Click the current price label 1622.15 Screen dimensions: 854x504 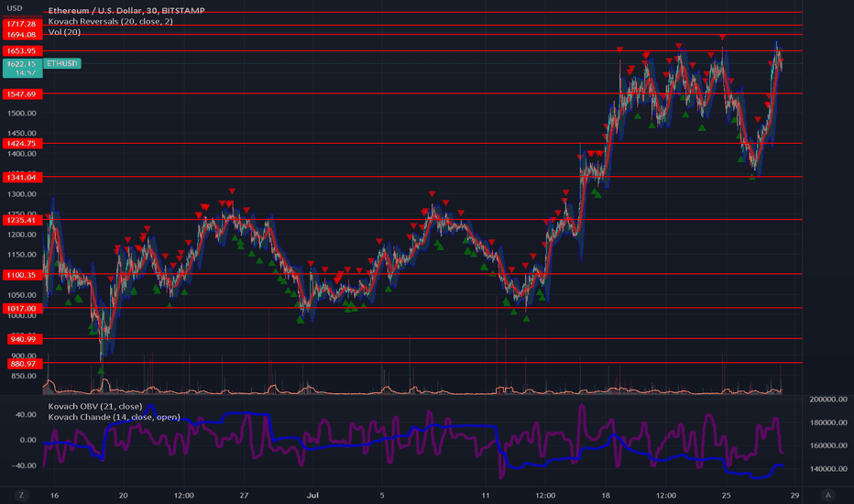click(22, 68)
